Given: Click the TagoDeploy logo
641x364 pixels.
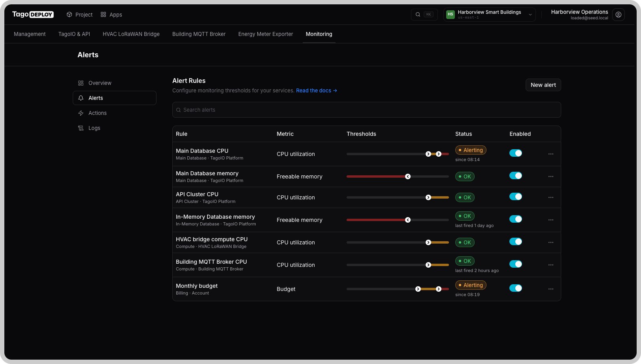Looking at the screenshot, I should coord(33,15).
